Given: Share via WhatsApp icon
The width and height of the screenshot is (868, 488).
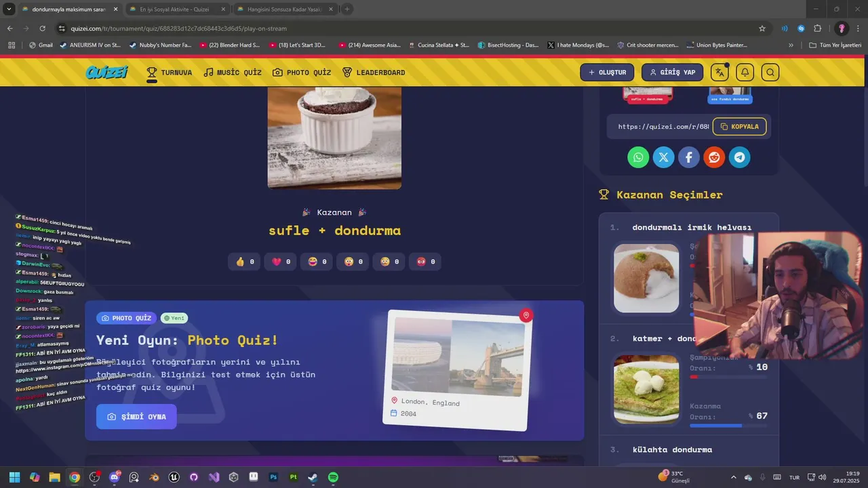Looking at the screenshot, I should 638,157.
